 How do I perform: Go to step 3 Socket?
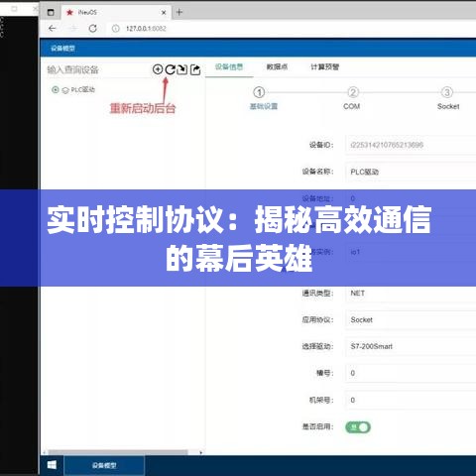point(447,98)
